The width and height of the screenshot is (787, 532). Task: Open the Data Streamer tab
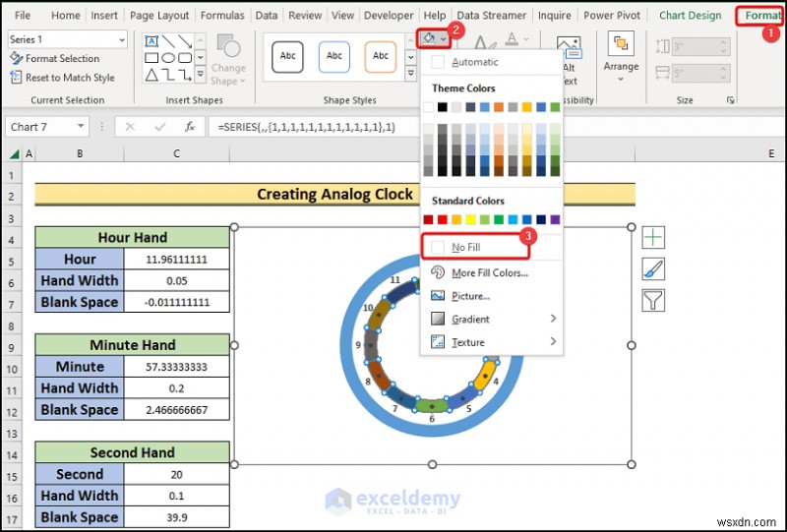[491, 16]
